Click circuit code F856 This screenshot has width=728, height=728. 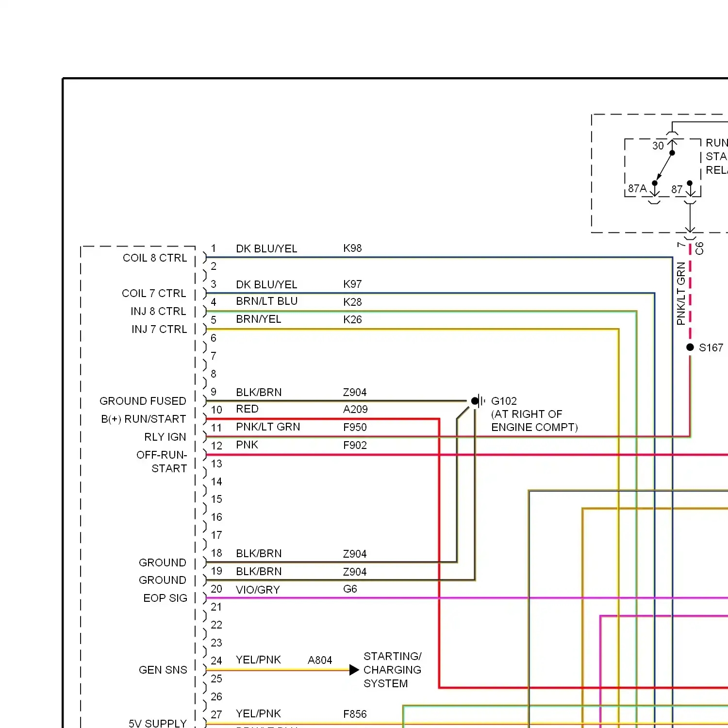(x=355, y=714)
